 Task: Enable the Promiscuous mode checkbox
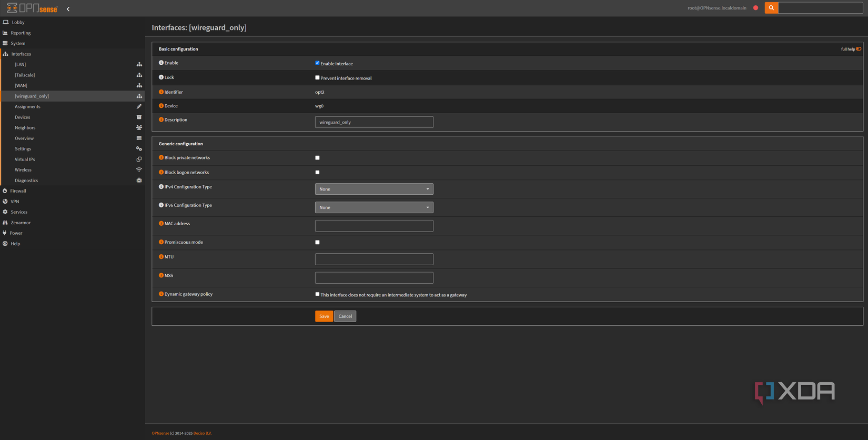tap(317, 242)
